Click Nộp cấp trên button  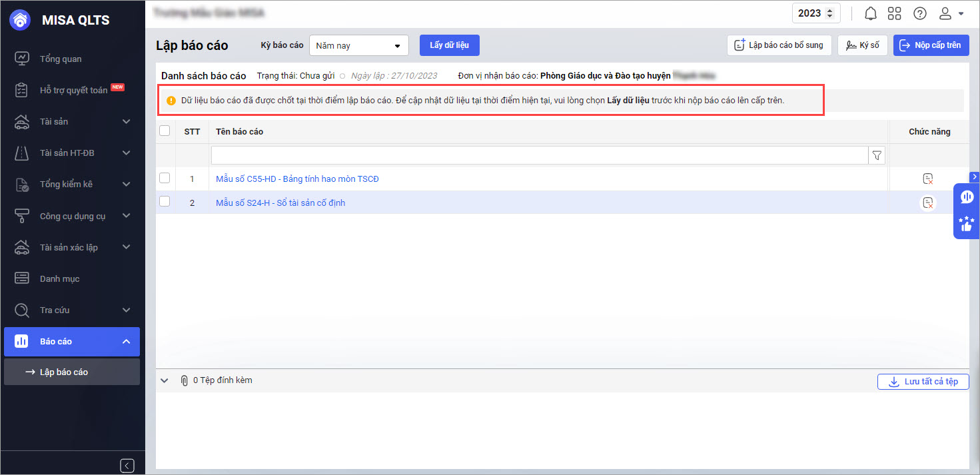pos(931,45)
